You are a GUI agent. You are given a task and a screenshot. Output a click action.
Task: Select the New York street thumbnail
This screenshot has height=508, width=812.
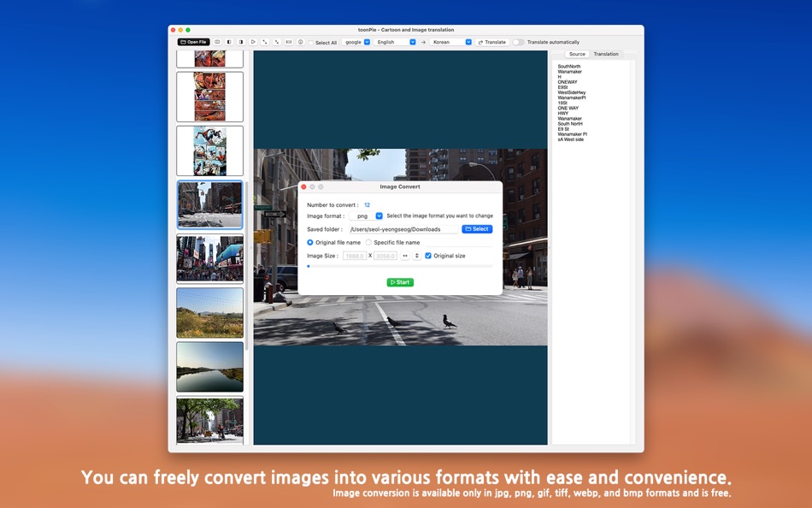[x=209, y=204]
